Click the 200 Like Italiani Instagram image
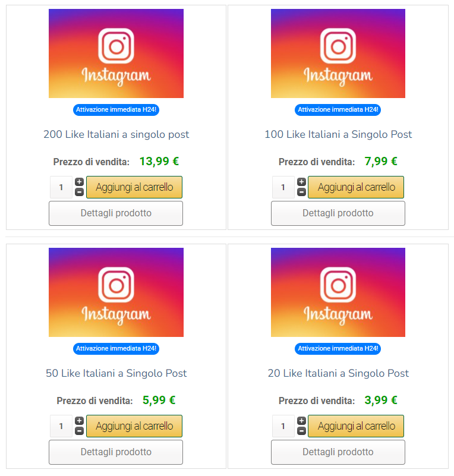454x476 pixels. pyautogui.click(x=116, y=53)
